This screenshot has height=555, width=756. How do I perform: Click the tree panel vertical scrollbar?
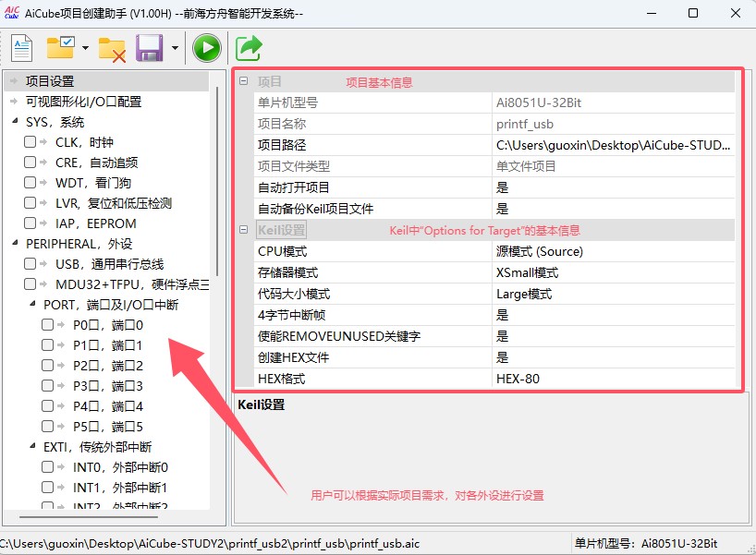pos(217,181)
